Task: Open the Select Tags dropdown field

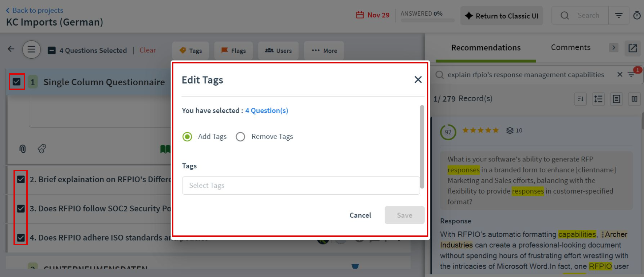Action: pos(301,186)
